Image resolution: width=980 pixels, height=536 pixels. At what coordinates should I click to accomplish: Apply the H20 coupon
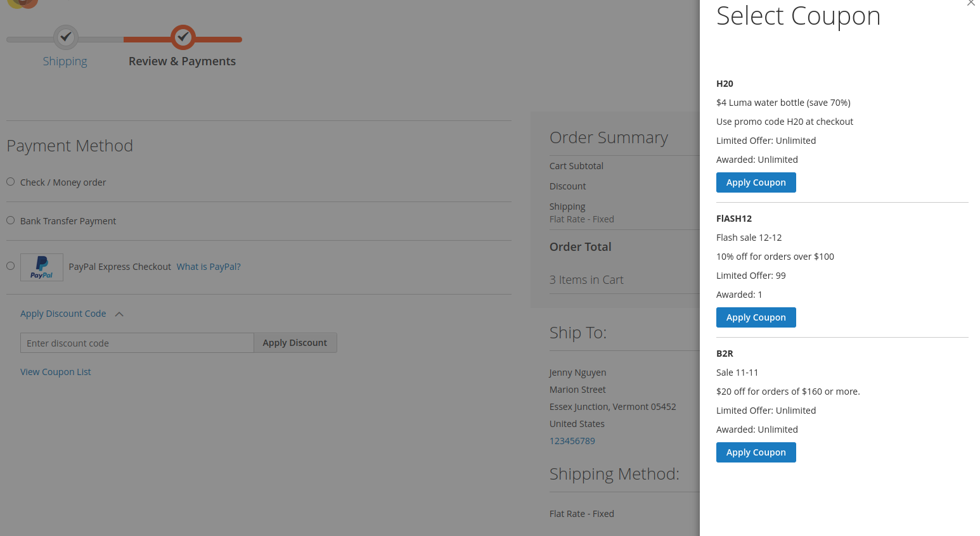point(756,182)
